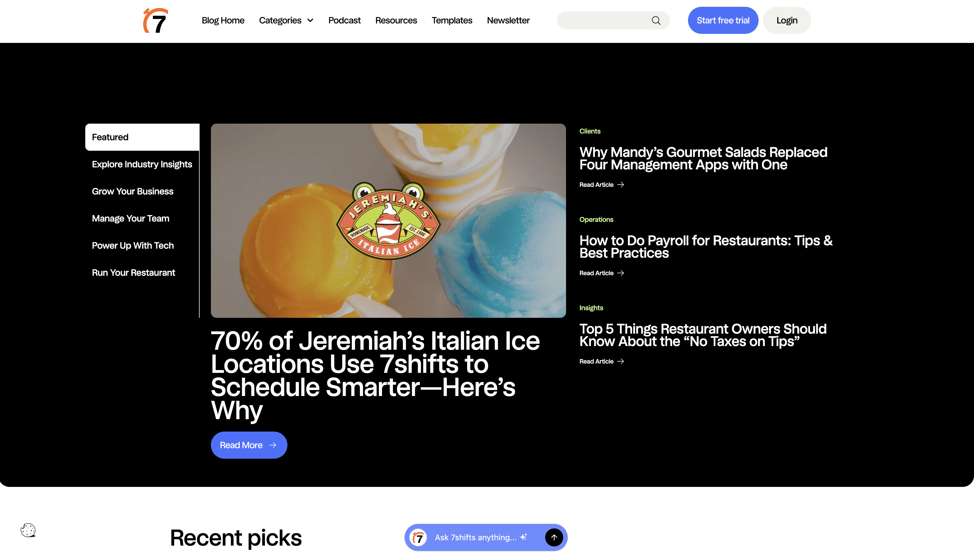The height and width of the screenshot is (560, 974).
Task: Click the 7shifts logo in the header
Action: click(156, 20)
